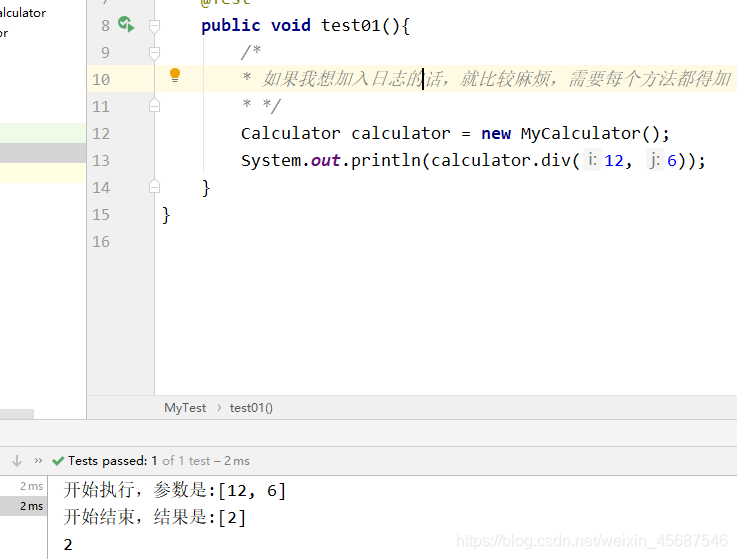This screenshot has height=559, width=737.
Task: Open the yellow lightbulb intention action
Action: click(175, 75)
